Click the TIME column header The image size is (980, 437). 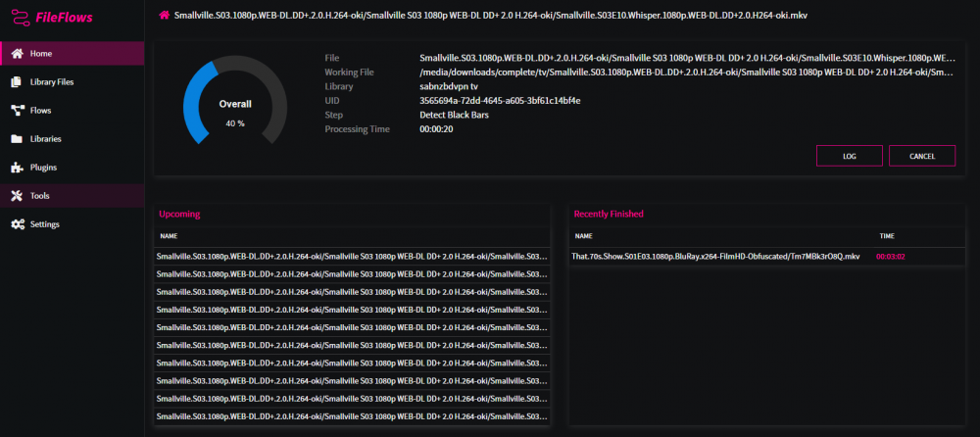[x=887, y=236]
